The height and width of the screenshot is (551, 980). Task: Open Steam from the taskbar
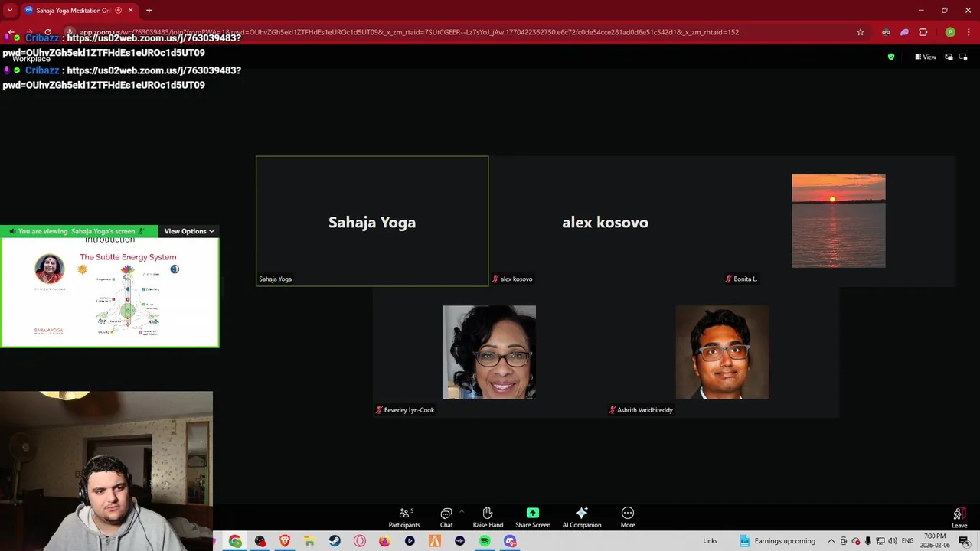335,541
